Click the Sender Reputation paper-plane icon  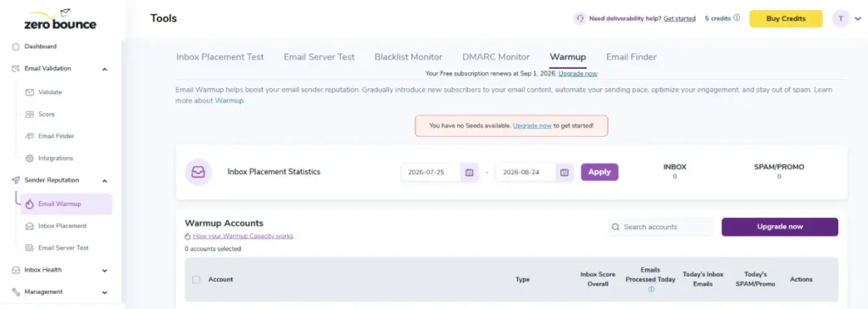[x=15, y=180]
